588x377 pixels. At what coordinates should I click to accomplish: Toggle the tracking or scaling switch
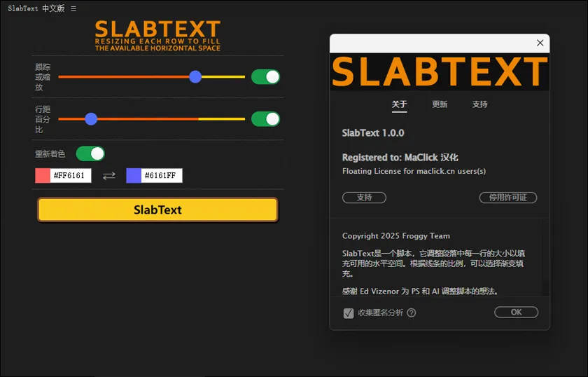pyautogui.click(x=265, y=77)
